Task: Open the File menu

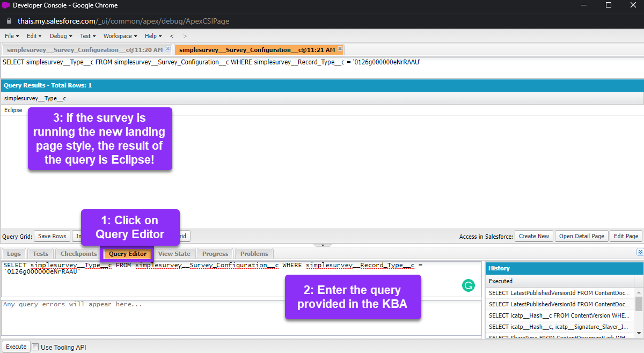Action: 12,36
